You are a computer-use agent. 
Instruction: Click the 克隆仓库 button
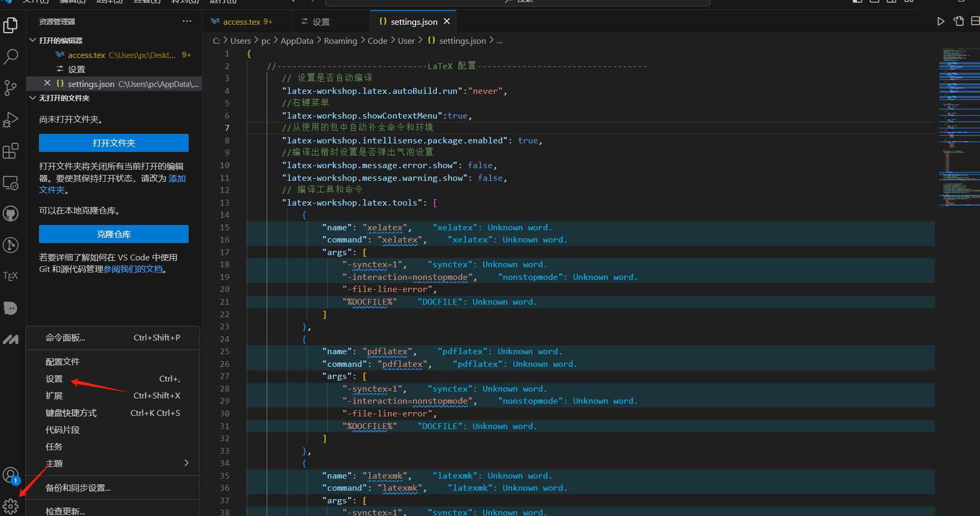[x=114, y=234]
